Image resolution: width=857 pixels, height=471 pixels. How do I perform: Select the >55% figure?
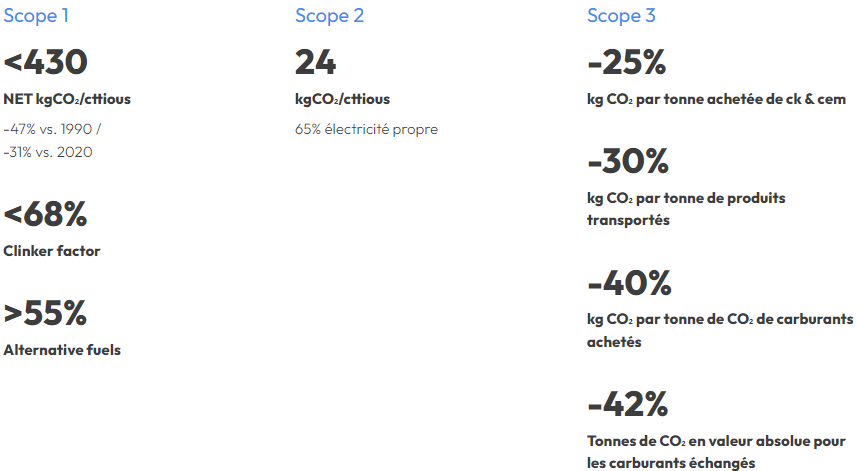[x=45, y=313]
